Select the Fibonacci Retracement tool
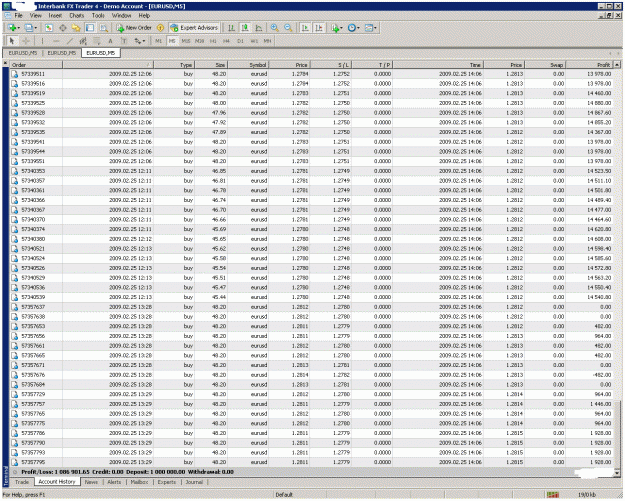Image resolution: width=625 pixels, height=501 pixels. click(x=97, y=41)
